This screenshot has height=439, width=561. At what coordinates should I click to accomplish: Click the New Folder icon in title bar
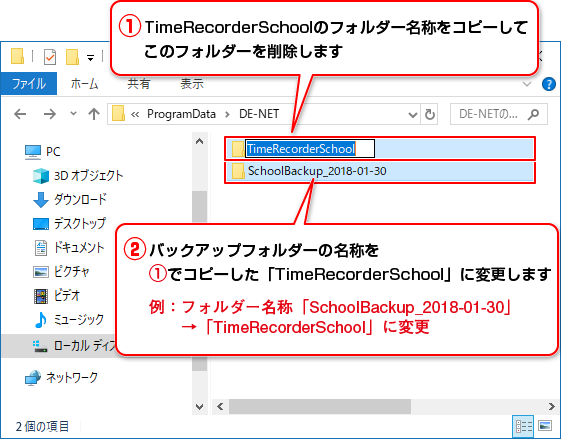pos(72,57)
